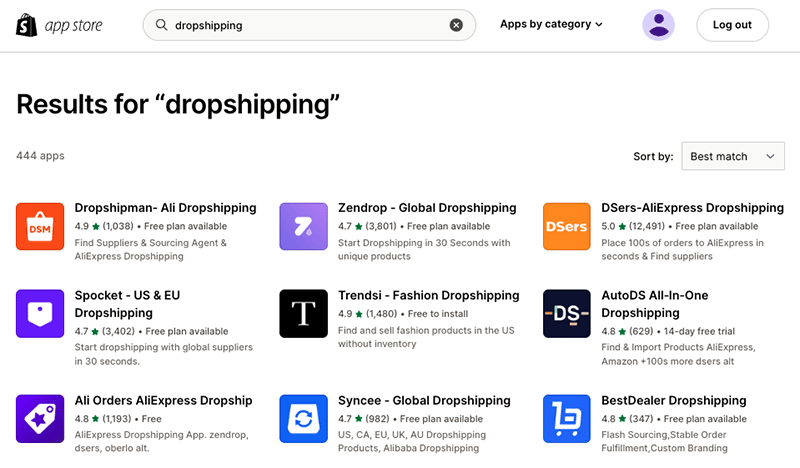Open the Syncee blue sync app icon
800x468 pixels.
coord(304,418)
